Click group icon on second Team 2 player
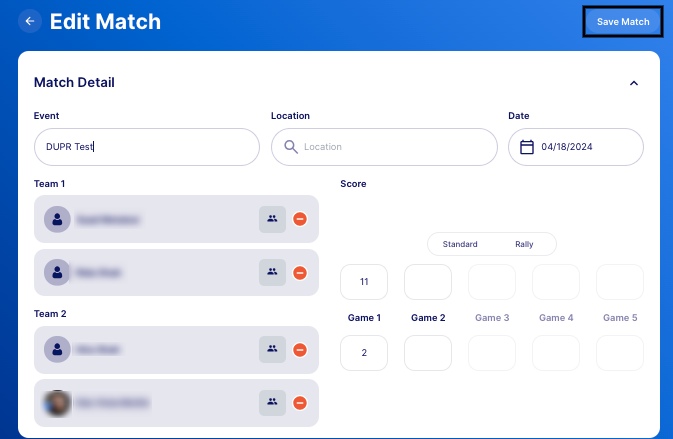This screenshot has width=673, height=439. [x=272, y=403]
